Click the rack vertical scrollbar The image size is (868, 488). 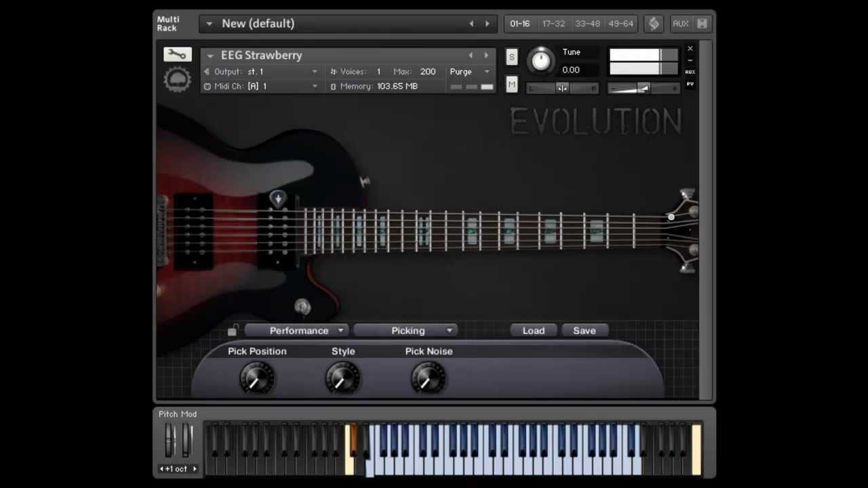pos(706,220)
